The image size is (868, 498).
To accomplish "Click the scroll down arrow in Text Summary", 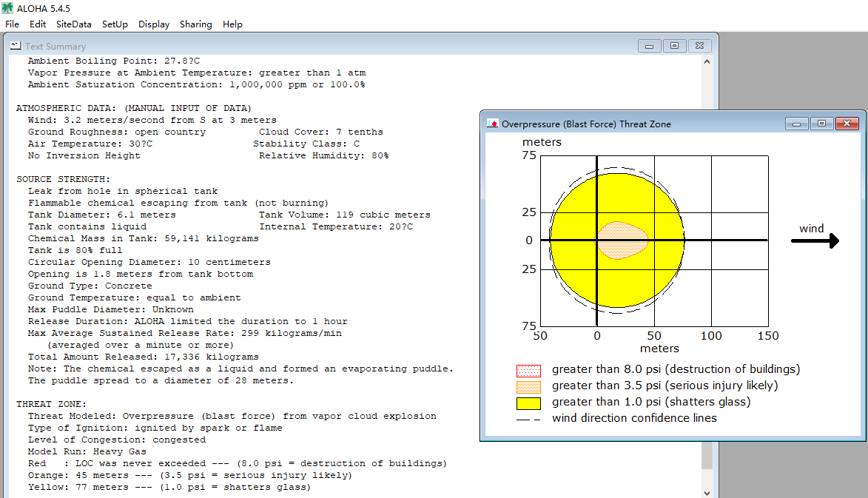I will pos(707,493).
